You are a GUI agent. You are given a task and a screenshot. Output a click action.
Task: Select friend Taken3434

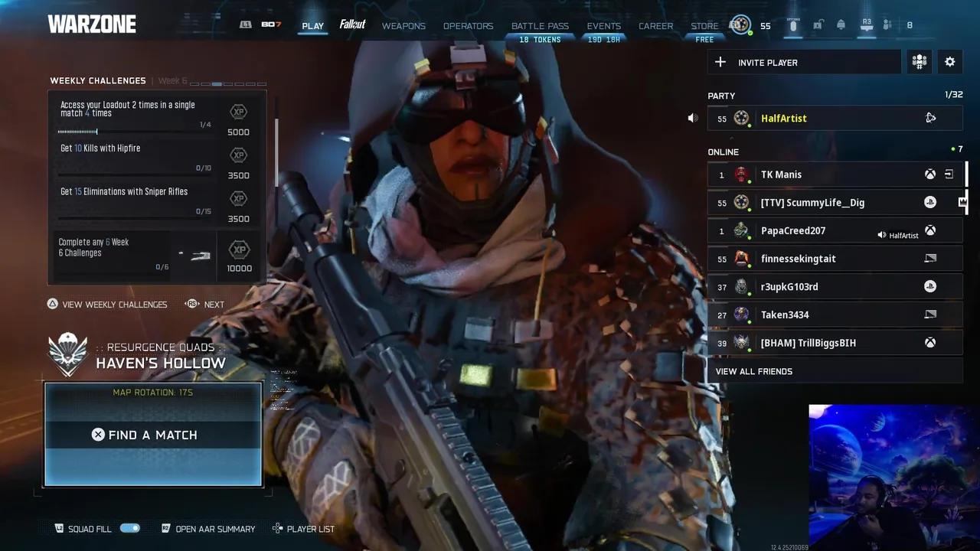(835, 315)
